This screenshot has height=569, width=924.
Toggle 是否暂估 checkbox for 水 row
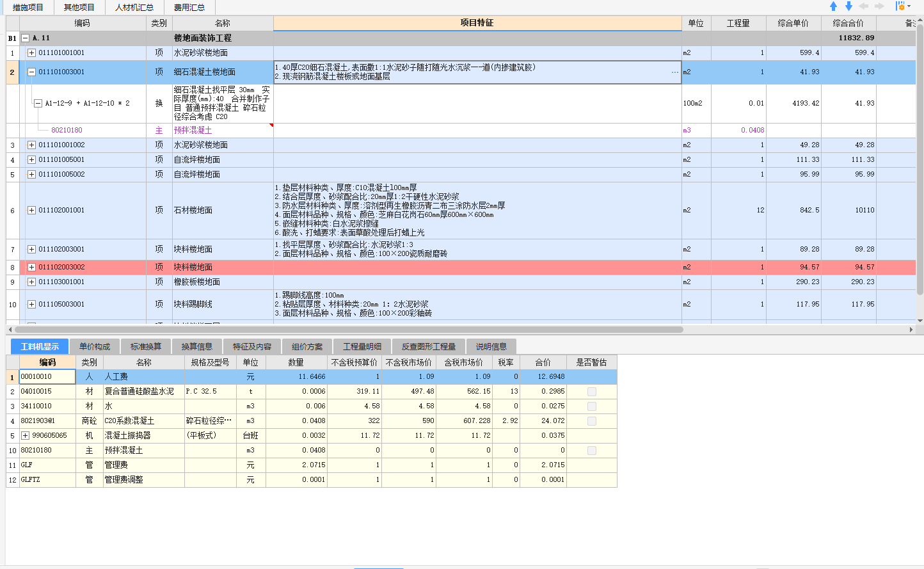click(592, 406)
